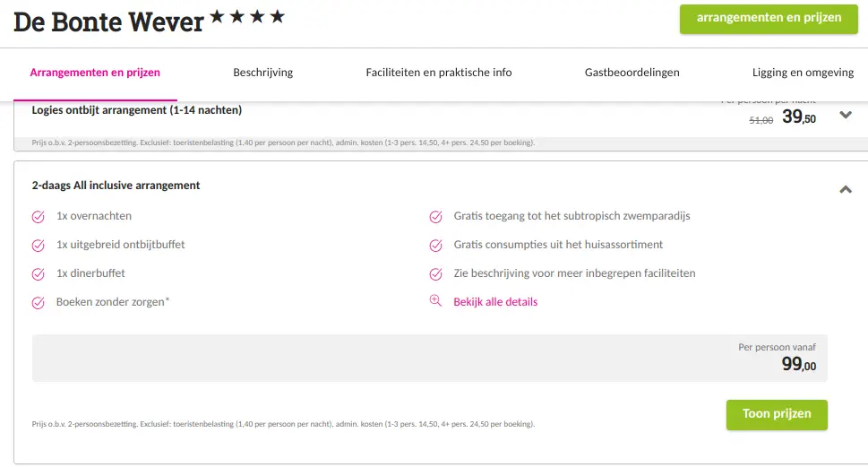868x467 pixels.
Task: Click 'Gratis consumpties uit het huisassortiment' text
Action: (x=558, y=245)
